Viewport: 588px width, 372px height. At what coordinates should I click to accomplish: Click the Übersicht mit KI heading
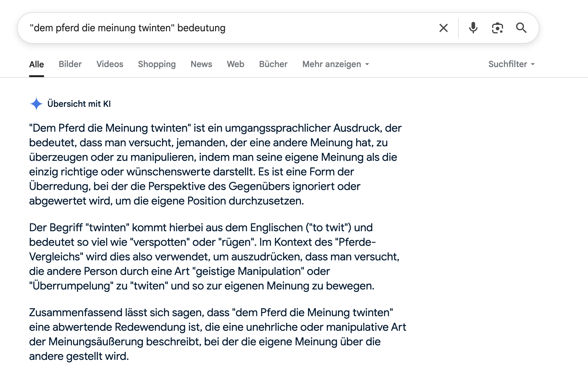(x=79, y=104)
